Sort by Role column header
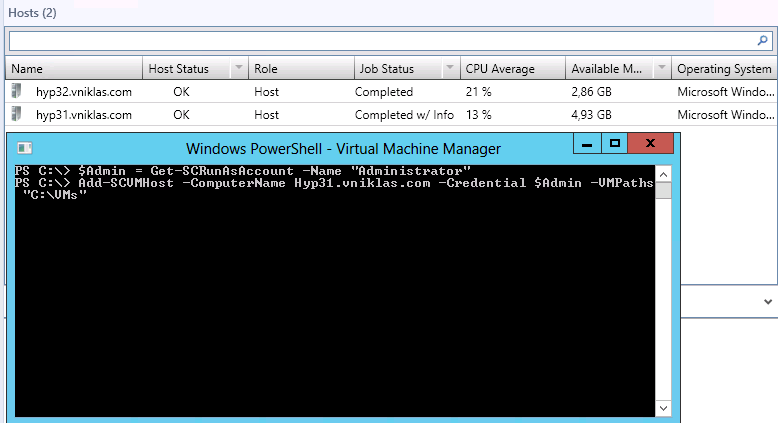This screenshot has height=423, width=778. pyautogui.click(x=301, y=68)
